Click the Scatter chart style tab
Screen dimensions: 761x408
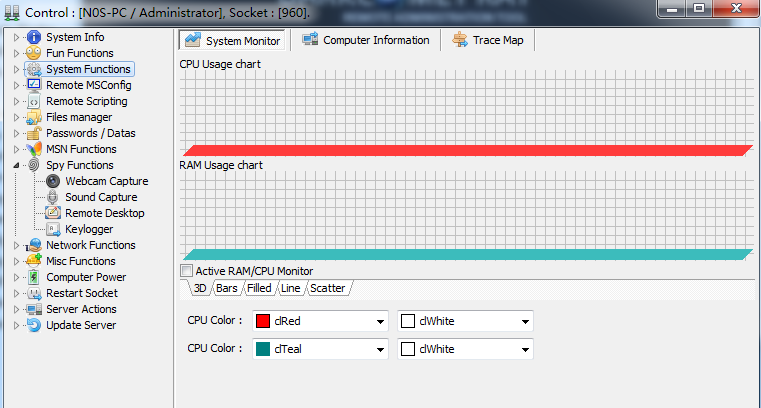(x=328, y=288)
